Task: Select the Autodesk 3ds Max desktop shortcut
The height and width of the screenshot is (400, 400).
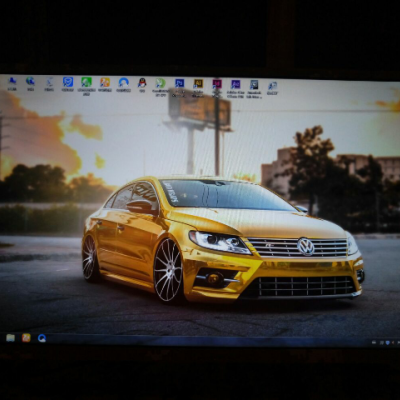Action: (254, 89)
